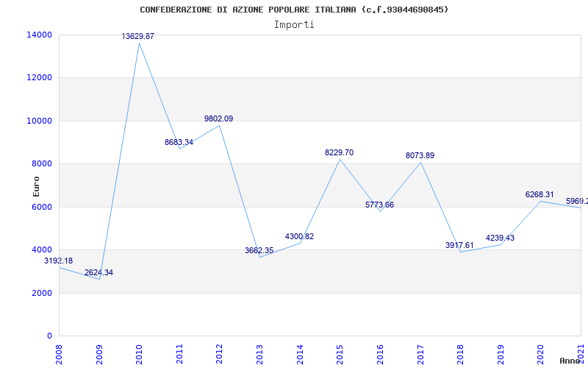Click the 2009 year label
Image resolution: width=588 pixels, height=368 pixels.
click(99, 354)
